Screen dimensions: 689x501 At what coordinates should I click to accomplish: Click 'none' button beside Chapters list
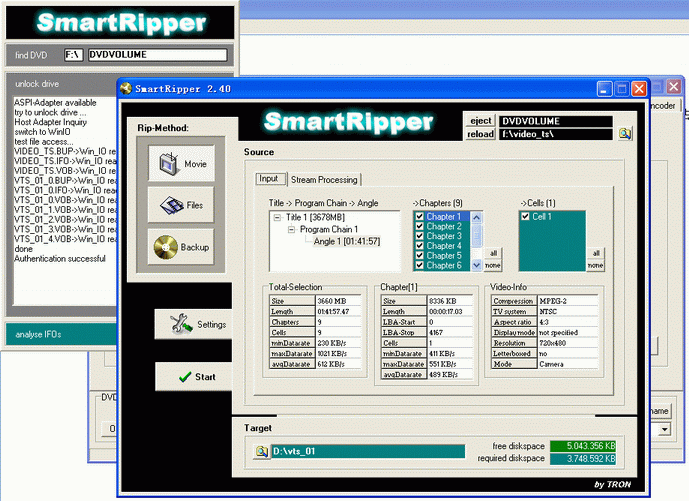493,265
